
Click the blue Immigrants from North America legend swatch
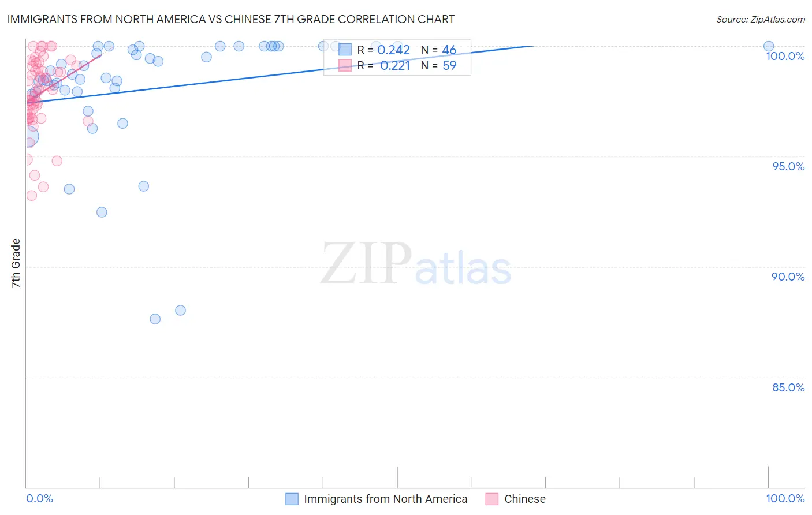click(292, 499)
